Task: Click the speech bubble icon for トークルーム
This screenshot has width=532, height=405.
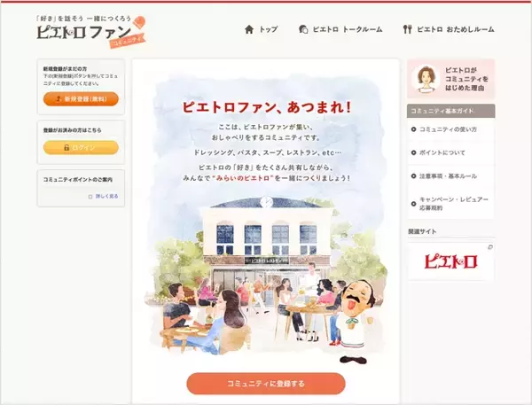Action: [x=303, y=29]
